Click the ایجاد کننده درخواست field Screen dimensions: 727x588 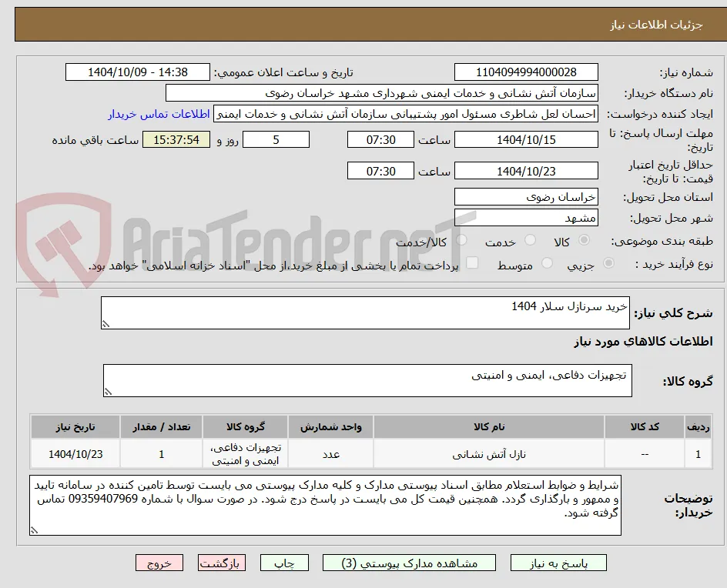coord(406,114)
